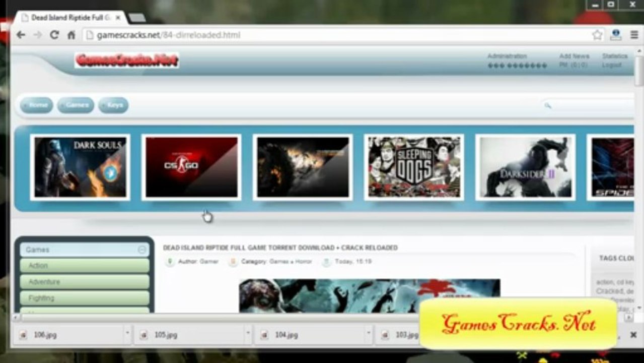
Task: Click the Dark Souls game thumbnail
Action: [x=80, y=167]
